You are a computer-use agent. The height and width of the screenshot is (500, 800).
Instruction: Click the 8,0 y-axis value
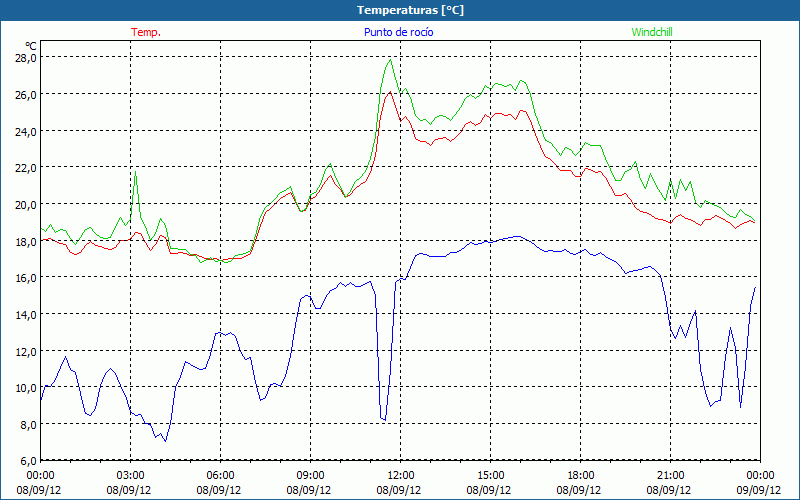28,424
